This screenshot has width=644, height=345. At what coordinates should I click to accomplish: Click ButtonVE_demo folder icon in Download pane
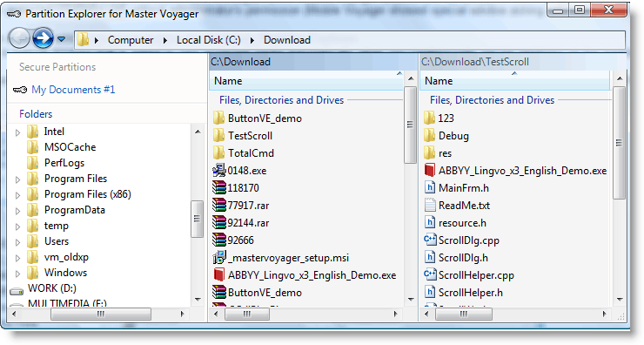click(219, 118)
